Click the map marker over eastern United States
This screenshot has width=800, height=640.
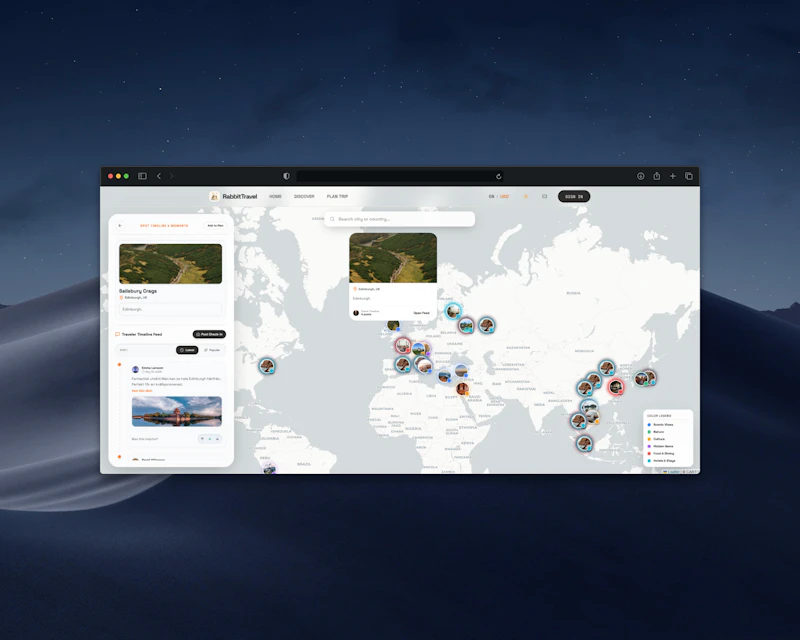tap(267, 366)
